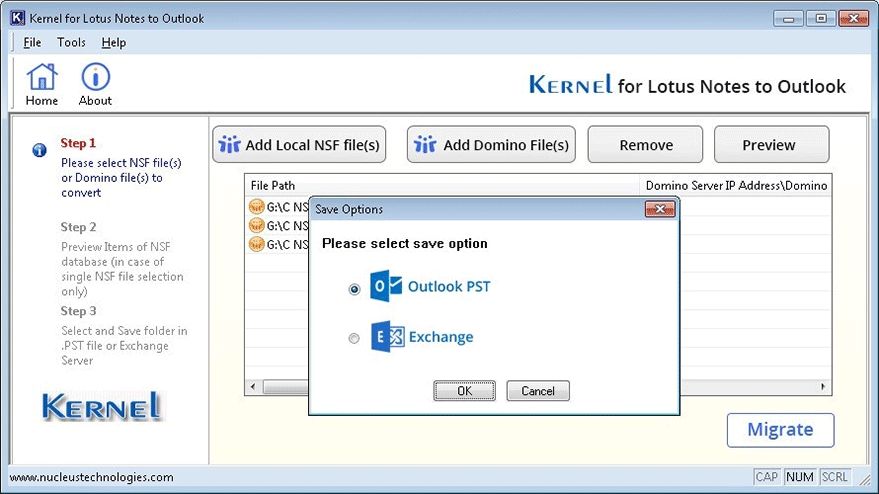Select the first G:\C NSF file row
Viewport: 879px width, 494px height.
[279, 207]
